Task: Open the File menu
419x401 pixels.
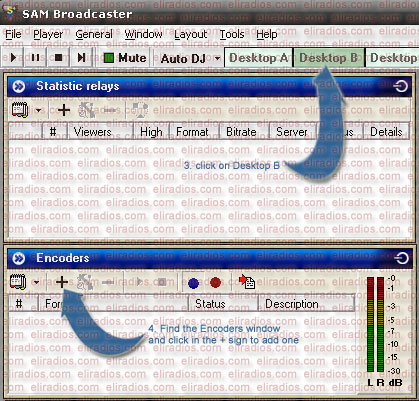Action: (13, 34)
